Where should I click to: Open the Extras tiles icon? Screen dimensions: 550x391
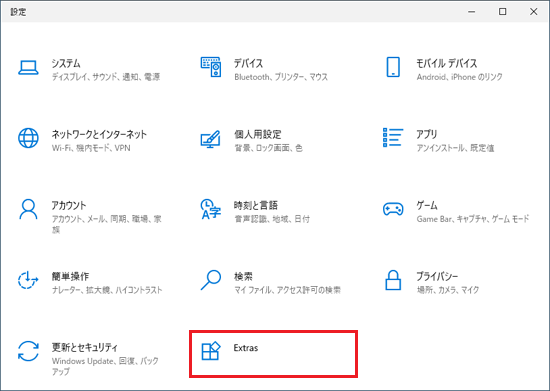click(x=210, y=351)
